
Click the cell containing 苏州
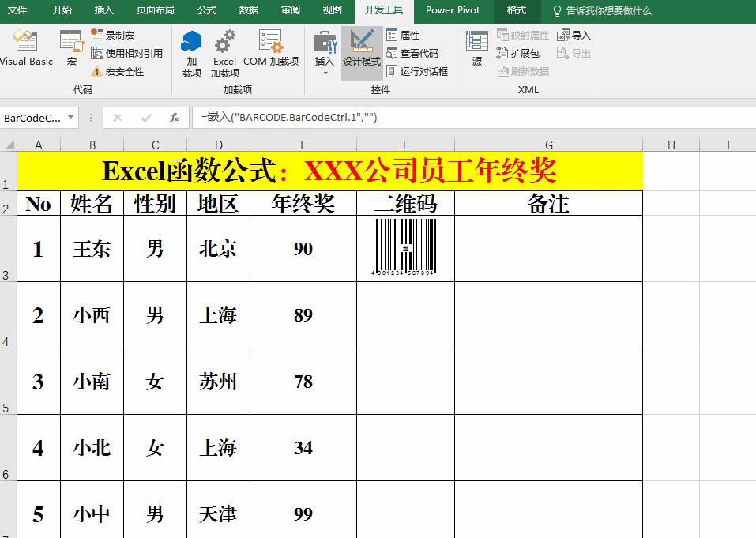click(218, 382)
